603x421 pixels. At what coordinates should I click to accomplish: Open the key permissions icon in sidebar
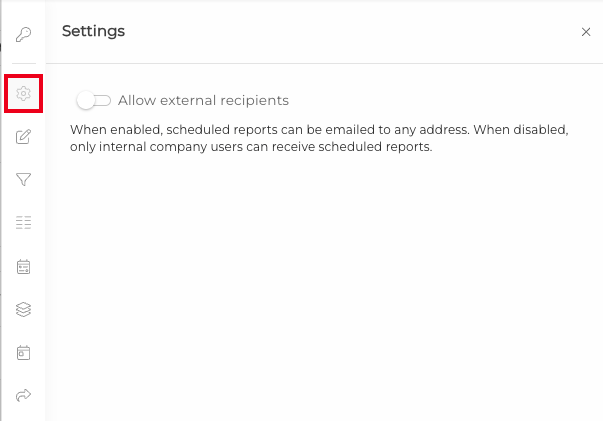coord(23,34)
